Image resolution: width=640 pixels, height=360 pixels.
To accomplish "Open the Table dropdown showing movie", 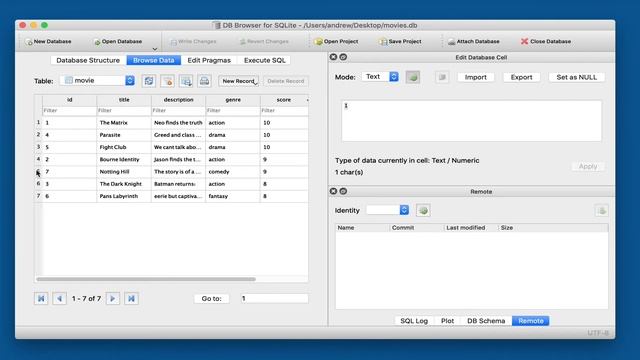I will (97, 80).
